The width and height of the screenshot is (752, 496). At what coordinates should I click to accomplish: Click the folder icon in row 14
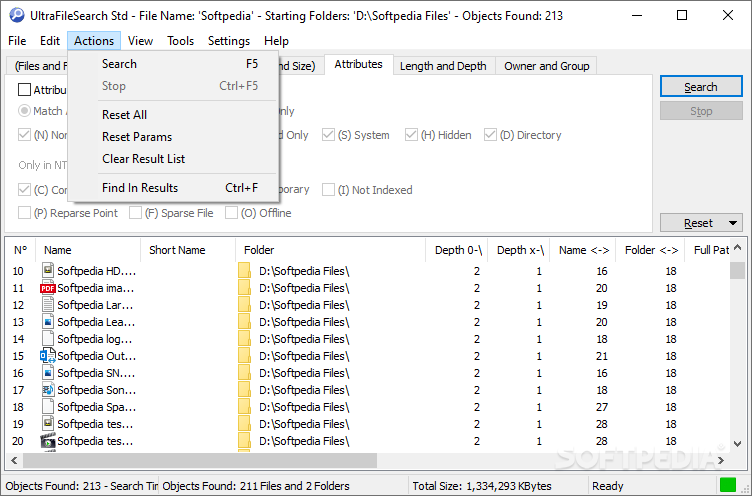pyautogui.click(x=245, y=339)
